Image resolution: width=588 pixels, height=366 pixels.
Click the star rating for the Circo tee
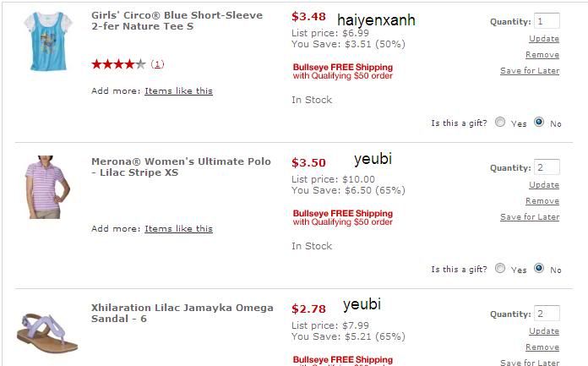[x=118, y=64]
